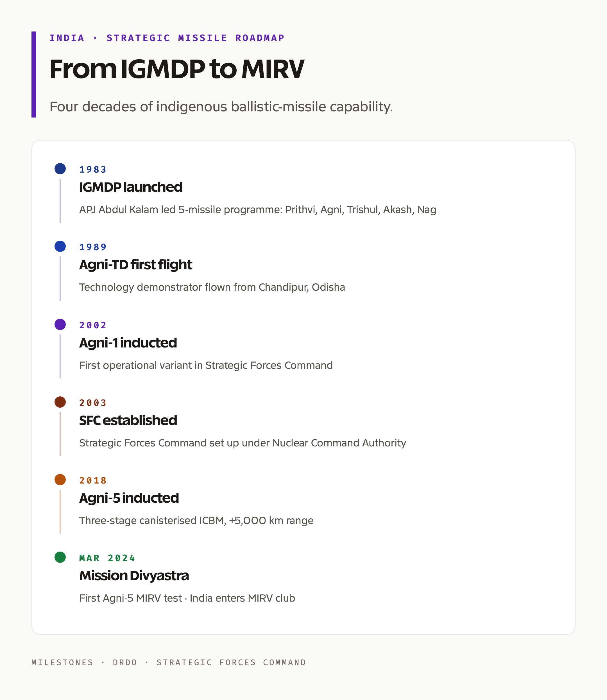Open the Agni-5 inducted milestone
Image resolution: width=607 pixels, height=700 pixels.
click(129, 498)
